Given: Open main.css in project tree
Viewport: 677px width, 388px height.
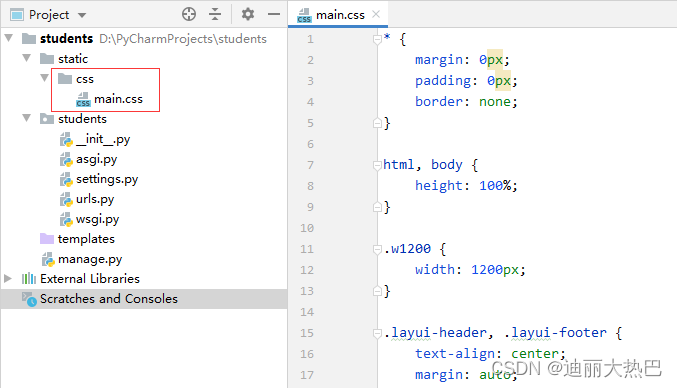Looking at the screenshot, I should (x=118, y=99).
